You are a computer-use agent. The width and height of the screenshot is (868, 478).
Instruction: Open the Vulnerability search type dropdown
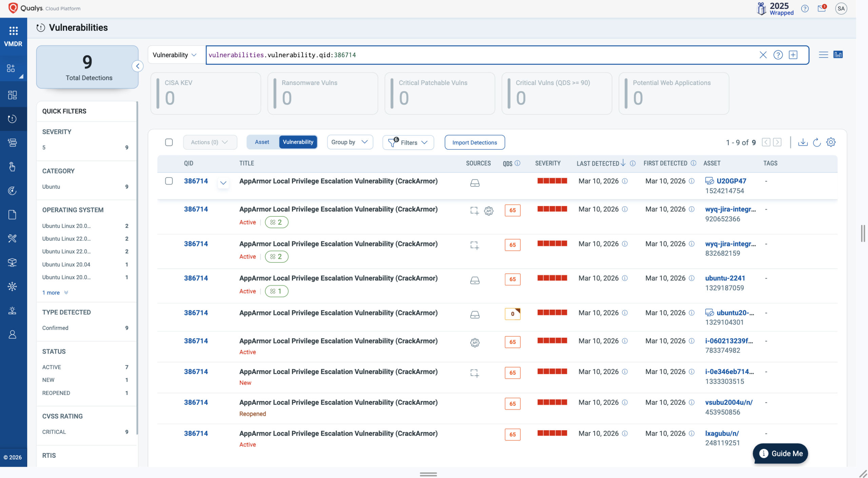click(x=175, y=55)
